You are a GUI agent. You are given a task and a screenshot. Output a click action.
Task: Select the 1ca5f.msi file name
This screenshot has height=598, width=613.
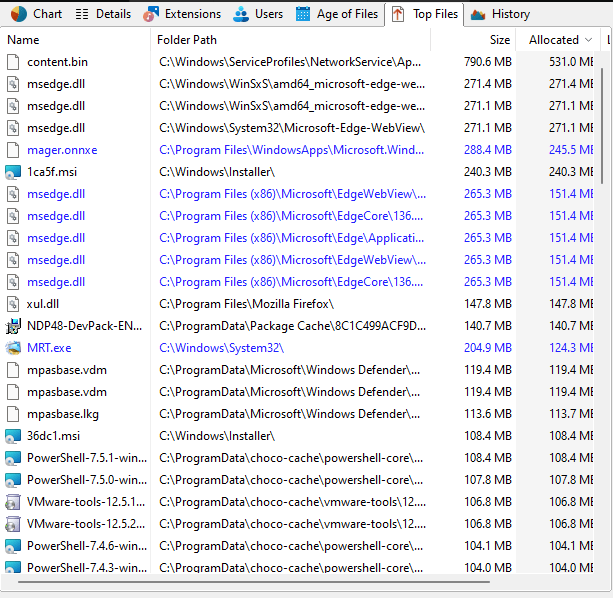52,172
